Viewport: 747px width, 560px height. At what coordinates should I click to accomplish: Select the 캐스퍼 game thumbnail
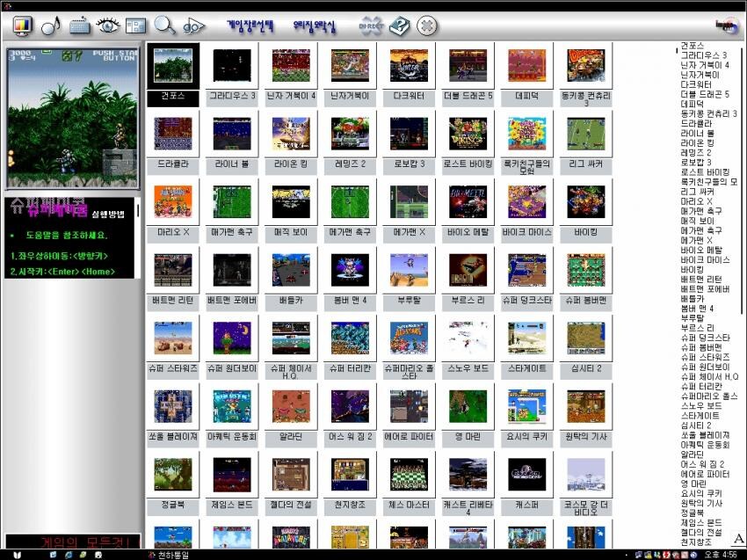(527, 474)
